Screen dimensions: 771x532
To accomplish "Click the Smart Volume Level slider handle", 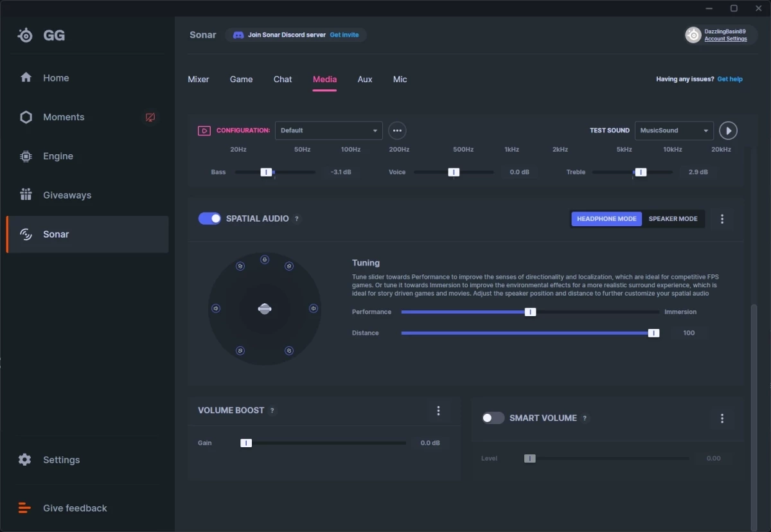I will 529,458.
